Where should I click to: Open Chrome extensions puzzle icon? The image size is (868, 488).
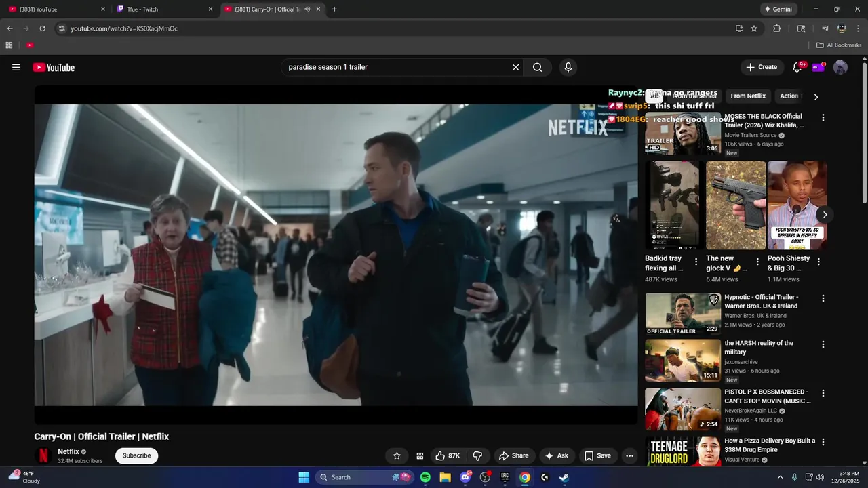pos(777,28)
